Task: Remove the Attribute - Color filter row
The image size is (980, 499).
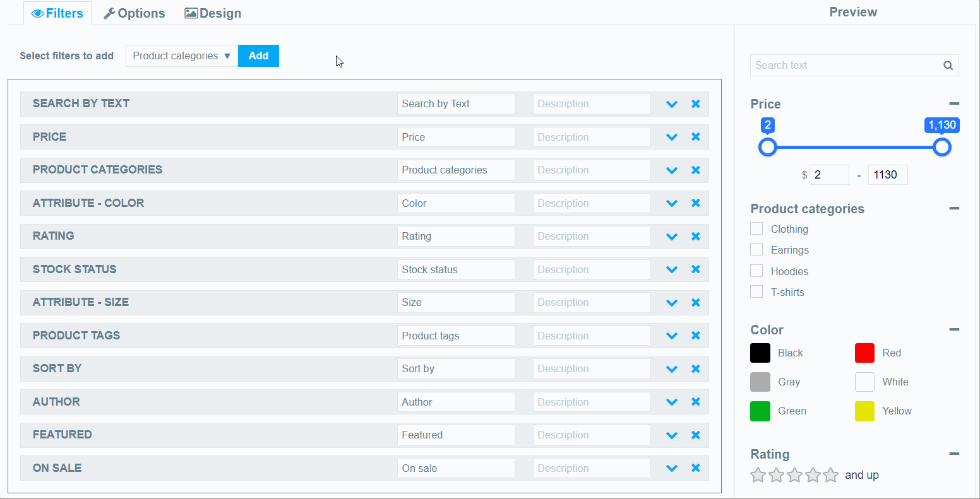Action: [696, 203]
